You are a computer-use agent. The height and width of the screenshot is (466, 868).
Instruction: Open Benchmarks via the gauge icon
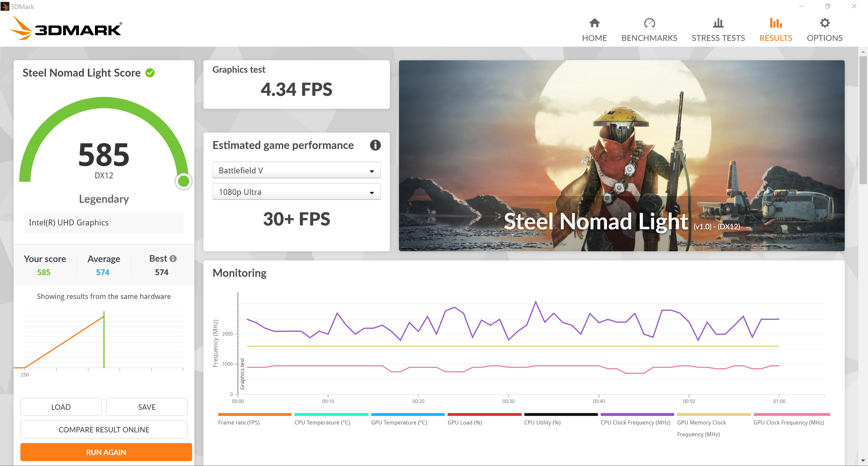(x=649, y=23)
